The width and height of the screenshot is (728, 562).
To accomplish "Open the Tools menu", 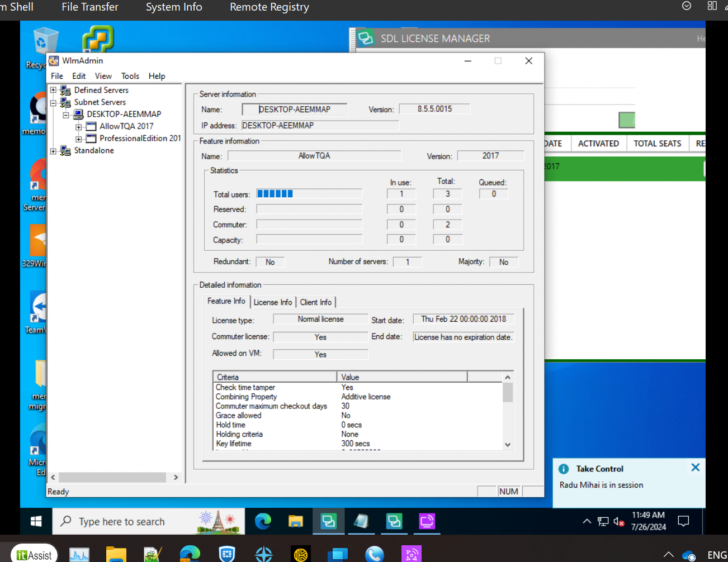I will coord(130,76).
